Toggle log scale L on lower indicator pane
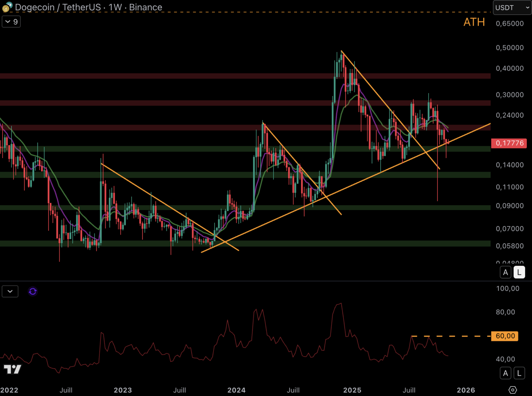Image resolution: width=532 pixels, height=396 pixels. 519,373
